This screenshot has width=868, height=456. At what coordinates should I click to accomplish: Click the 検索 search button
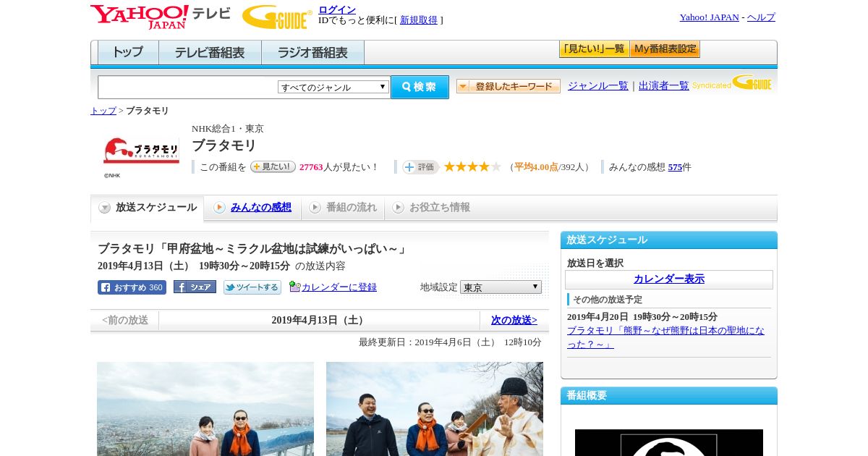pyautogui.click(x=420, y=87)
